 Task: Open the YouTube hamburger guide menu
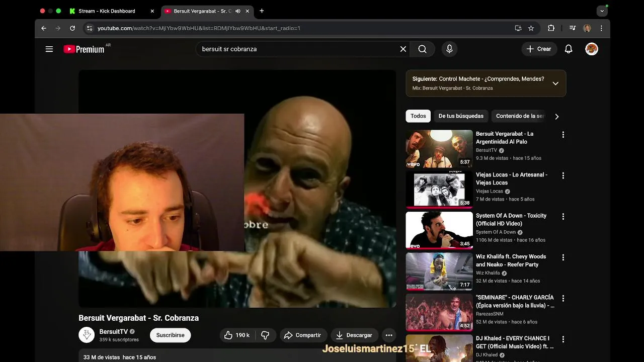pyautogui.click(x=49, y=49)
